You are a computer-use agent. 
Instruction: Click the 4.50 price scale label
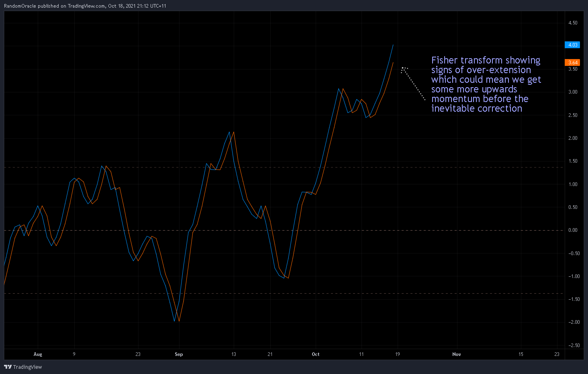pyautogui.click(x=573, y=23)
